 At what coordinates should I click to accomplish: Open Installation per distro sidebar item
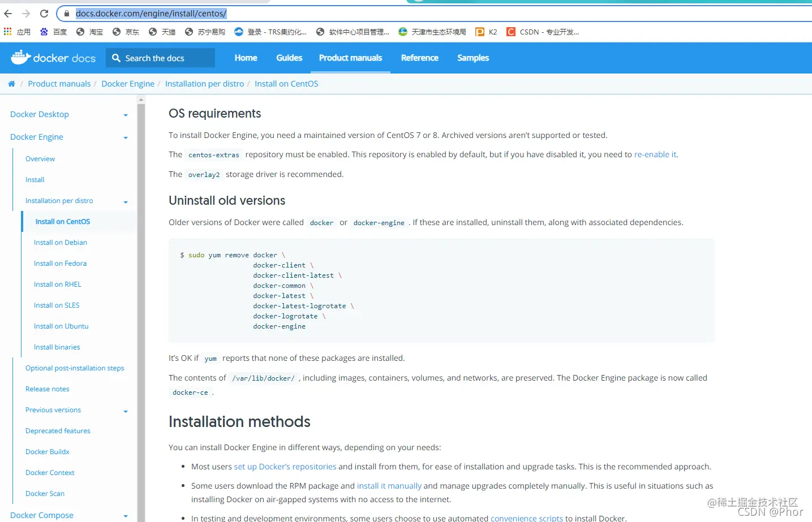point(59,201)
